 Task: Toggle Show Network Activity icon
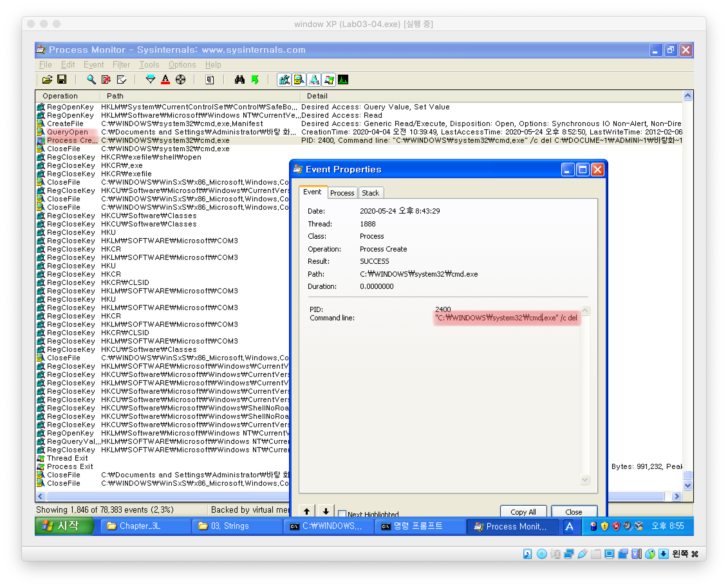pos(314,80)
